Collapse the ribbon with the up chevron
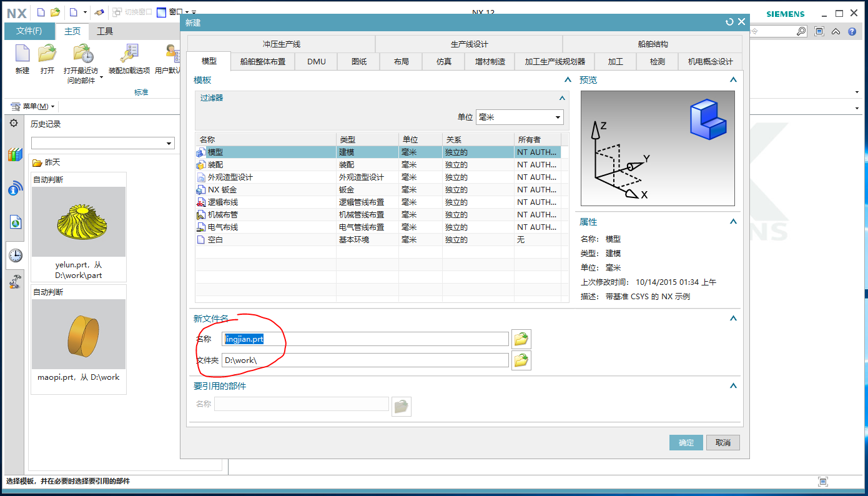The image size is (868, 496). point(837,31)
